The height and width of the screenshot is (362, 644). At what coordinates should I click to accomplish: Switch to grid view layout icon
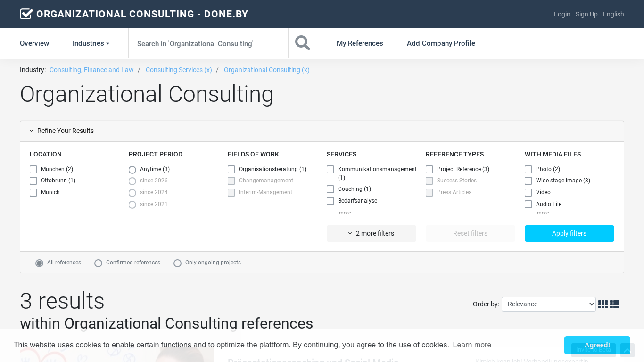click(x=603, y=304)
